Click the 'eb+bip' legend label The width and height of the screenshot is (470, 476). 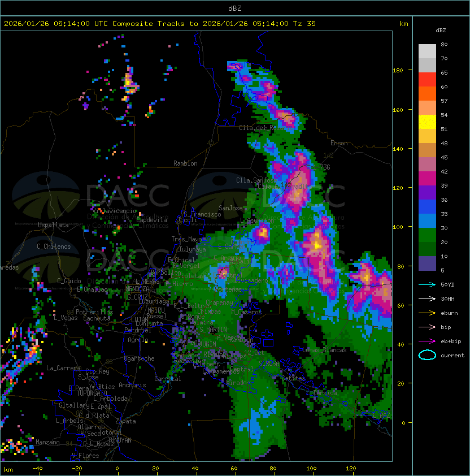pyautogui.click(x=451, y=341)
